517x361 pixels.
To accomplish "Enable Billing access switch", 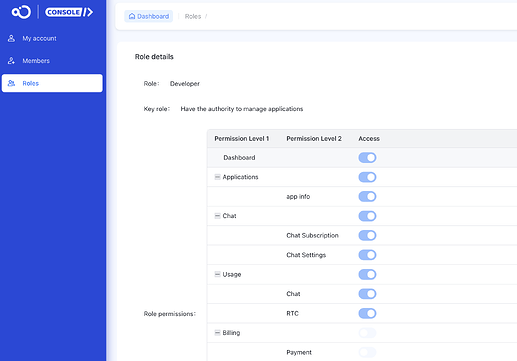I will tap(367, 333).
